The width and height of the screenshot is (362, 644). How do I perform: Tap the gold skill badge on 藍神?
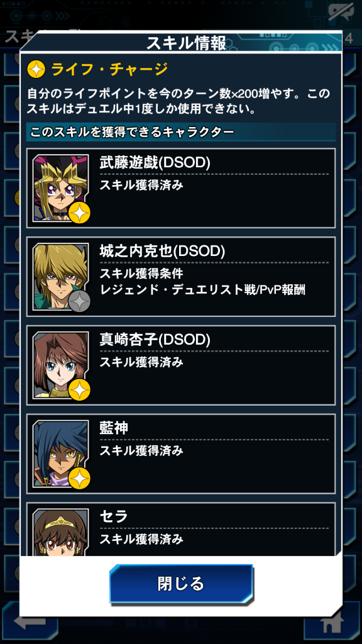[80, 479]
